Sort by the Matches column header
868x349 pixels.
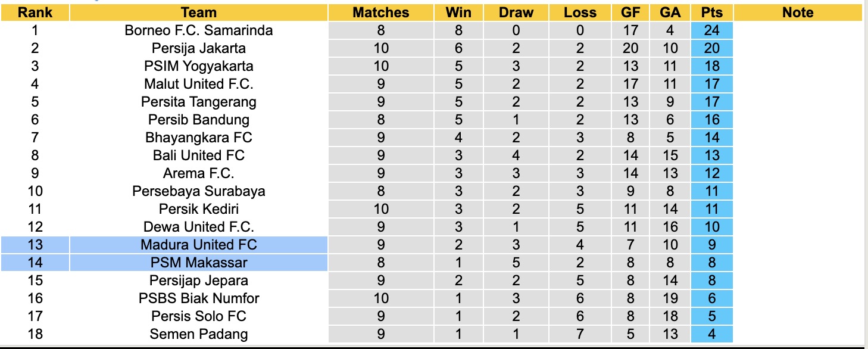[x=381, y=13]
